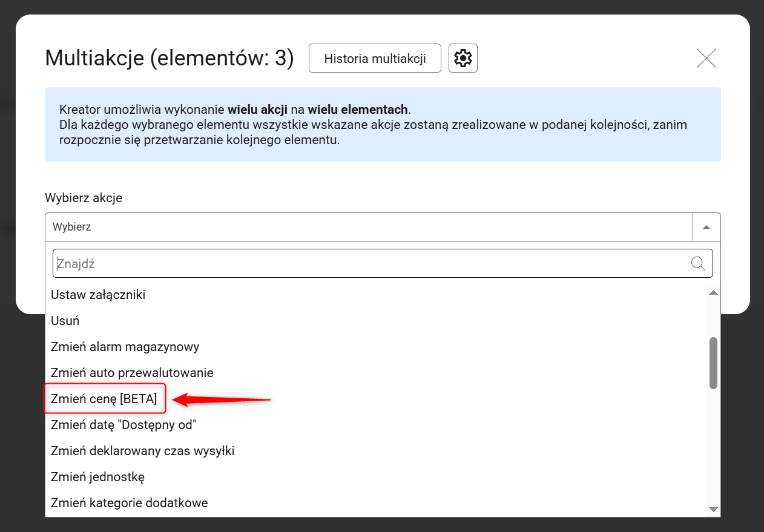The image size is (764, 532).
Task: Collapse the dropdown using the caret arrow
Action: (x=706, y=227)
